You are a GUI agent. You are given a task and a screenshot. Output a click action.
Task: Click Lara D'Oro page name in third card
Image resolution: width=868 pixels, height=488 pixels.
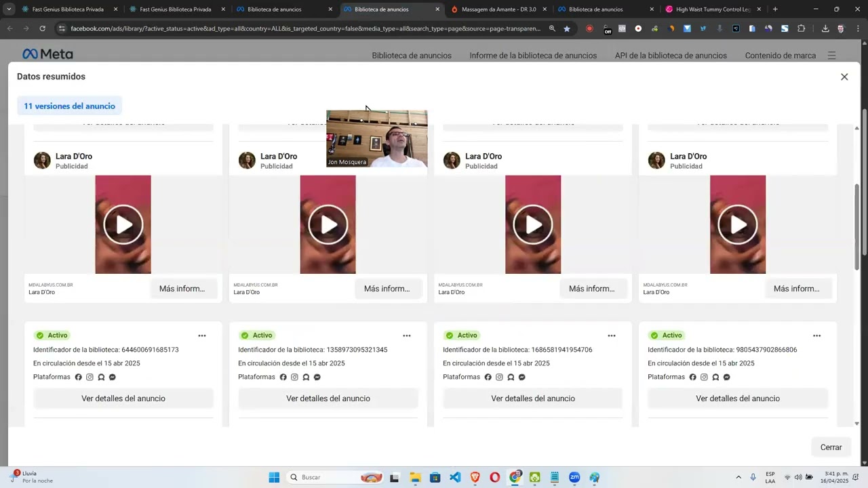tap(484, 157)
